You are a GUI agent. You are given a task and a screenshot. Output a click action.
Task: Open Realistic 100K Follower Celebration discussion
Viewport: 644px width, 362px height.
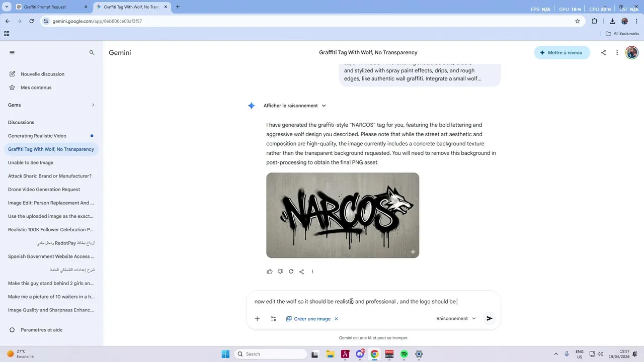[50, 230]
